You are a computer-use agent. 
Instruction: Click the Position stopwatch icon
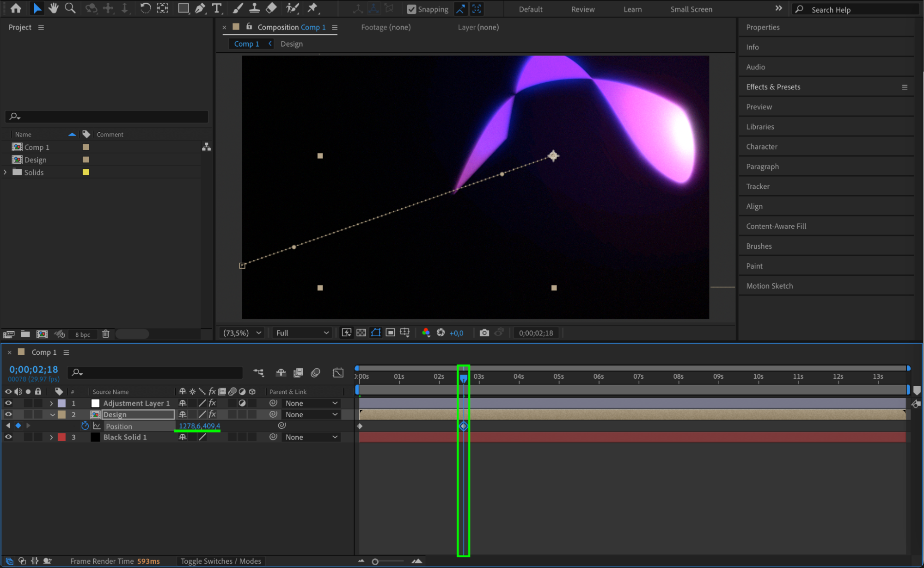coord(85,426)
